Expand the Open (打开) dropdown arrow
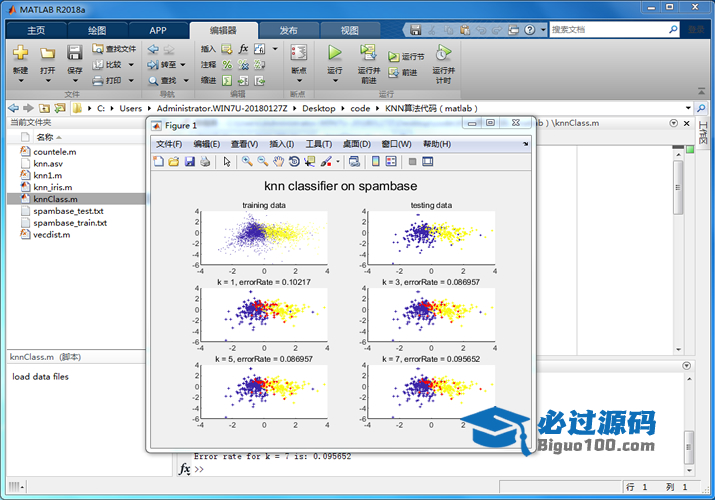Viewport: 715px width, 500px height. pyautogui.click(x=47, y=81)
